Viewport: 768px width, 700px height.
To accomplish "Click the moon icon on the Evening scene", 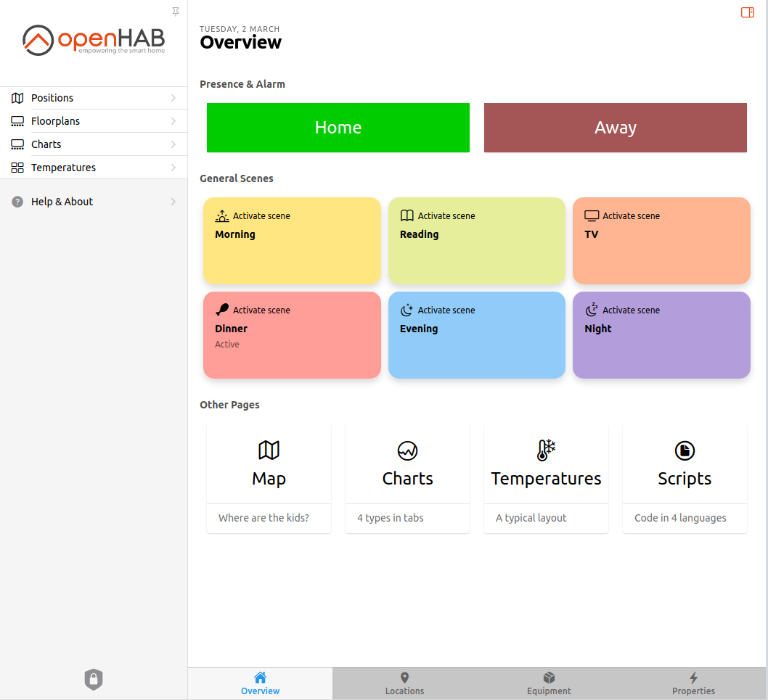I will [406, 309].
